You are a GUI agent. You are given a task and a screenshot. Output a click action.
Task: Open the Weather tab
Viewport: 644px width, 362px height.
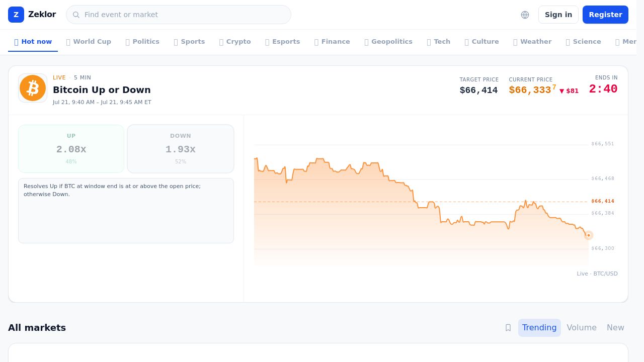[532, 42]
